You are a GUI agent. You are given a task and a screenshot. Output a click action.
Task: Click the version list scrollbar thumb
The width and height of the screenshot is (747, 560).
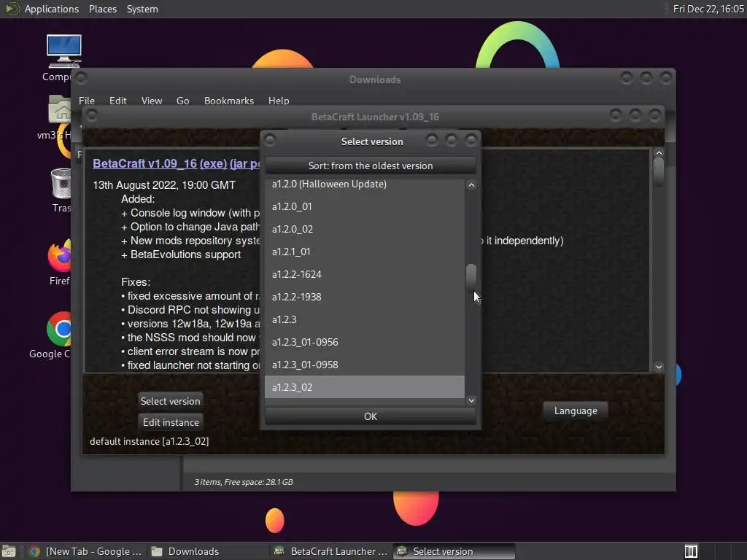471,278
